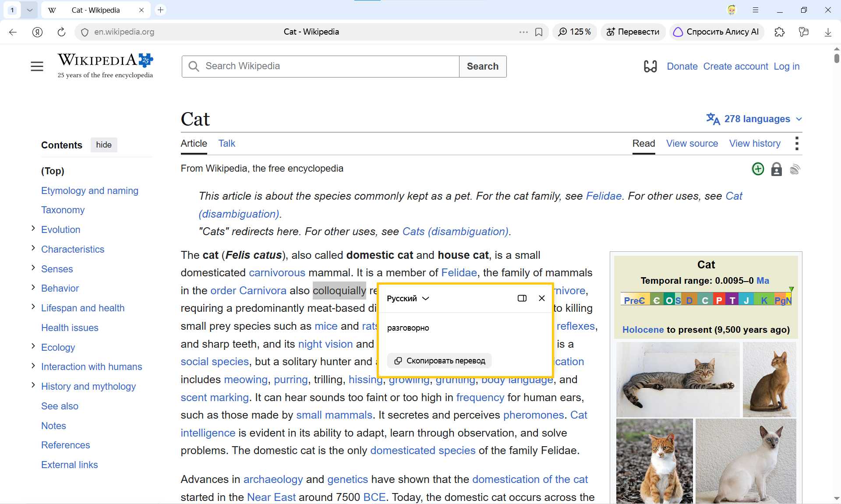Open Wikipedia main sidebar menu
841x504 pixels.
37,66
